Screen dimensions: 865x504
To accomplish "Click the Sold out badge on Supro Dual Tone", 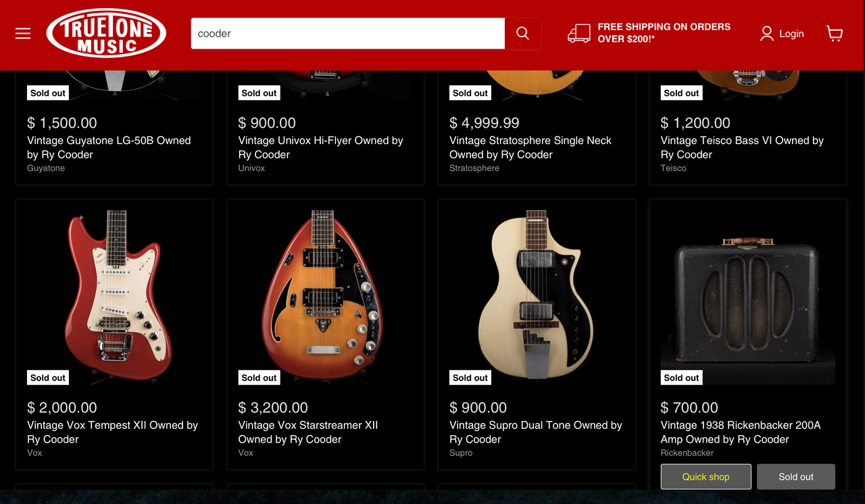I will click(470, 378).
